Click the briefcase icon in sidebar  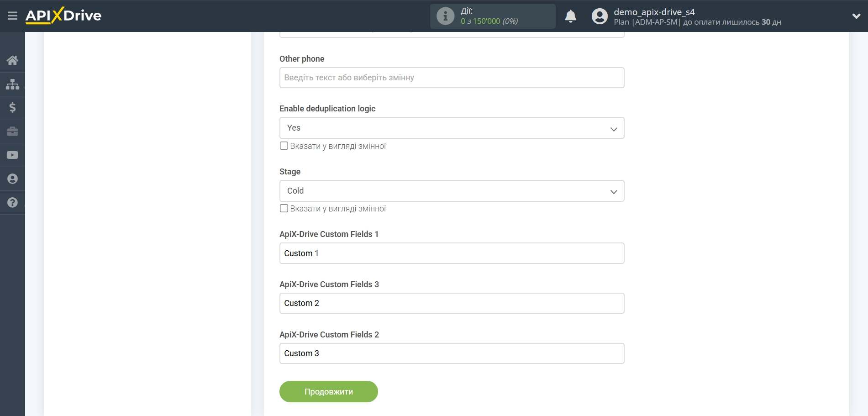[x=12, y=132]
